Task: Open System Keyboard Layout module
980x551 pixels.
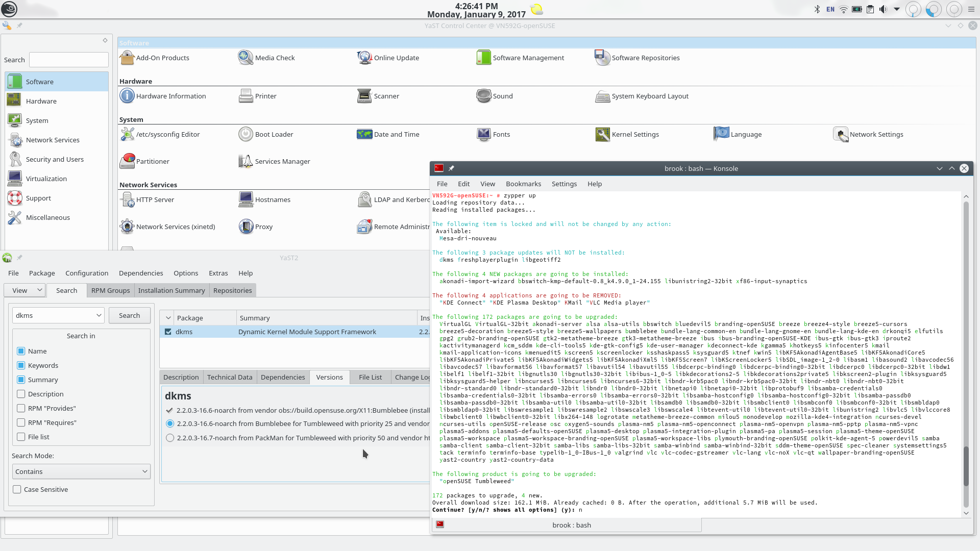Action: (642, 96)
